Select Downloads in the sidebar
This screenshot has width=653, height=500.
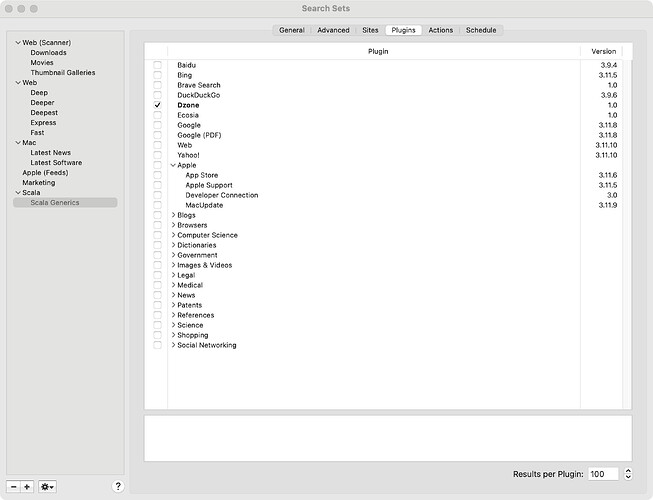pyautogui.click(x=48, y=52)
